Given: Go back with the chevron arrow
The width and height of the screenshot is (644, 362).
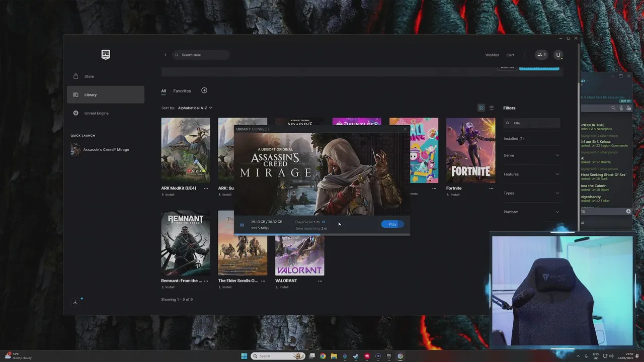Looking at the screenshot, I should click(x=165, y=55).
